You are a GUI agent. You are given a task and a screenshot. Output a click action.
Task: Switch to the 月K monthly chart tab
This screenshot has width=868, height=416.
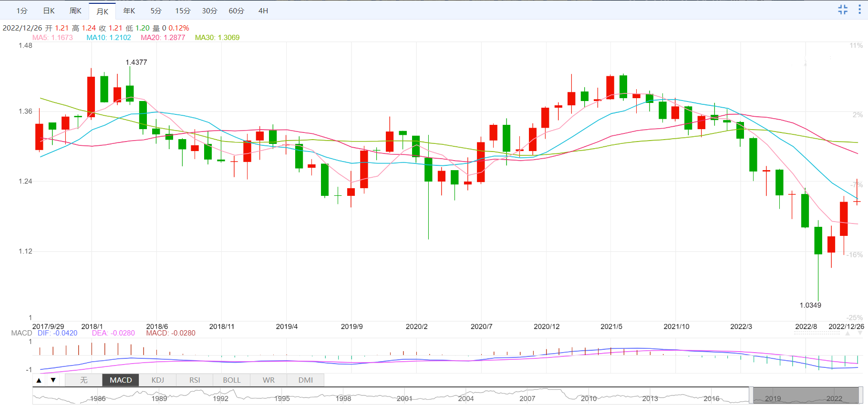tap(102, 11)
